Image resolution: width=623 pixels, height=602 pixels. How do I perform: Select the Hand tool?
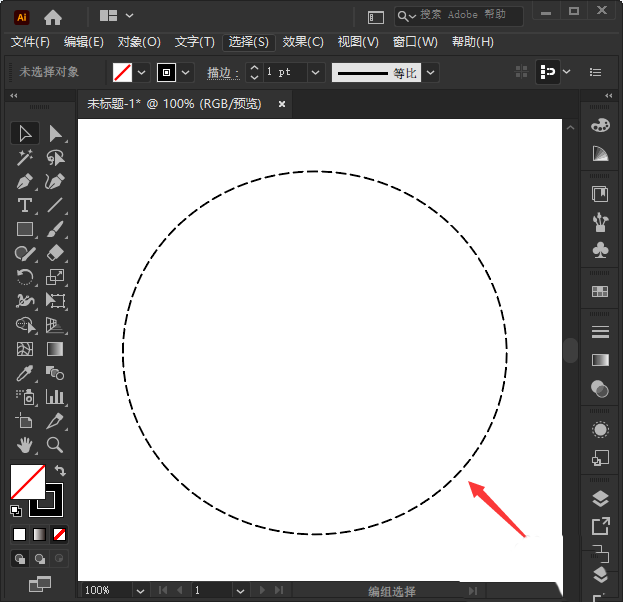tap(25, 445)
